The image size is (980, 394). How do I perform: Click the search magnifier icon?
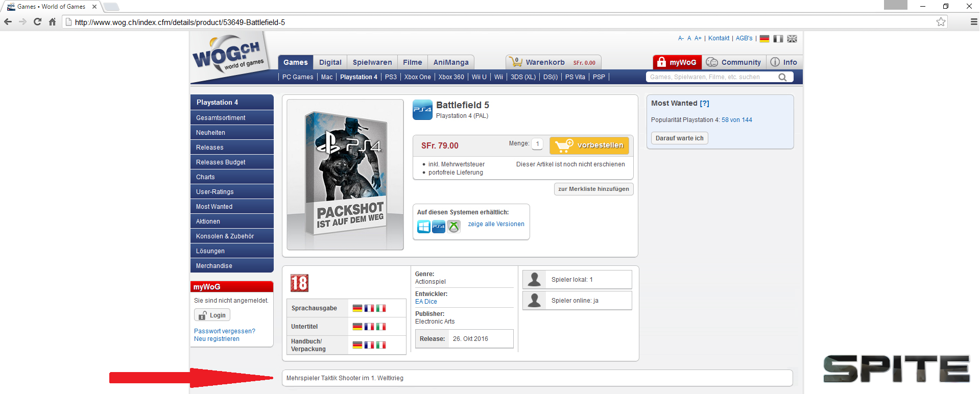782,77
